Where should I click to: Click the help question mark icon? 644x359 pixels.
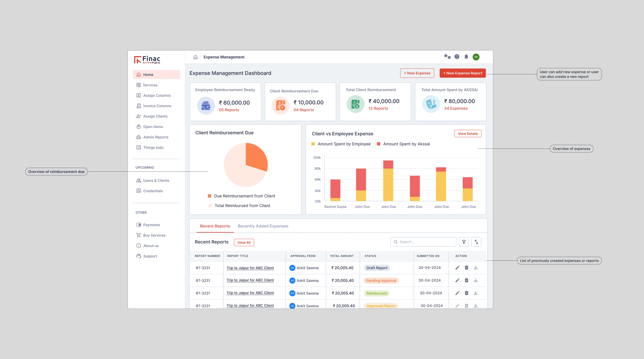tap(457, 57)
